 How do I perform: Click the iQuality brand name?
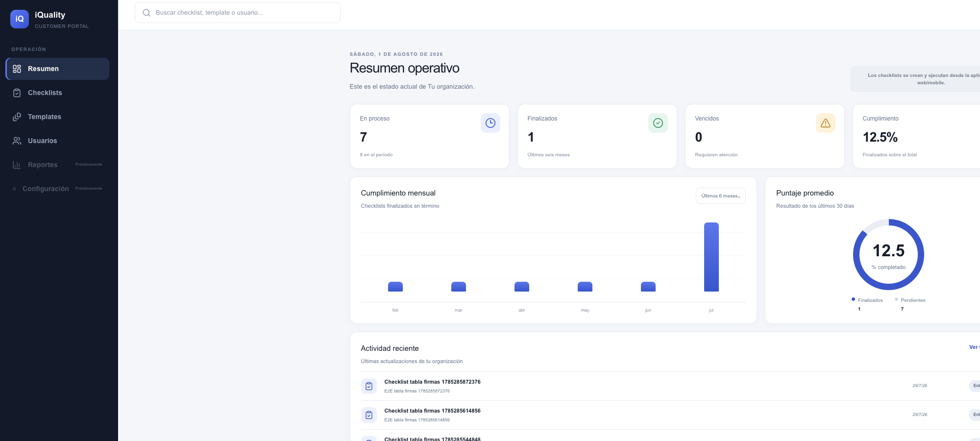[x=50, y=15]
